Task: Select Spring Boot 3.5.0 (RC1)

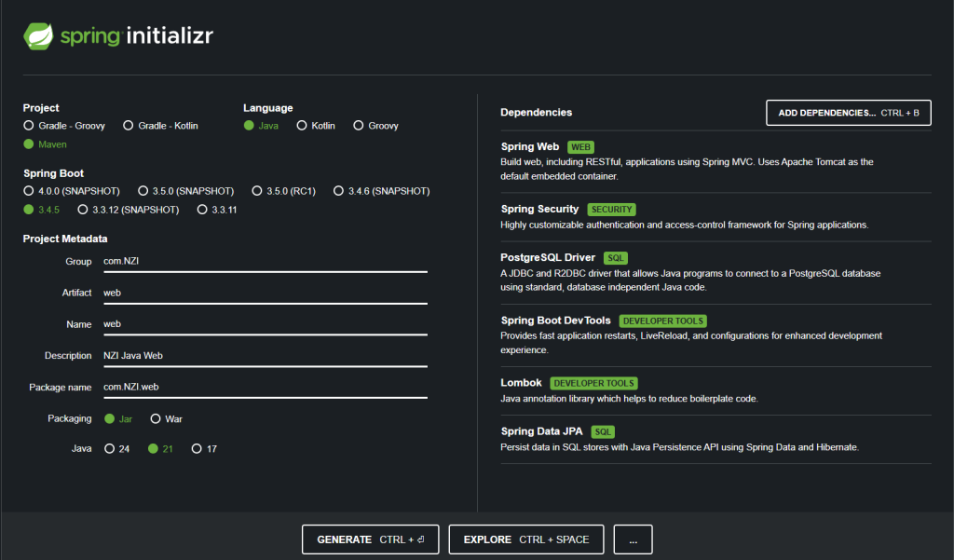Action: [283, 191]
